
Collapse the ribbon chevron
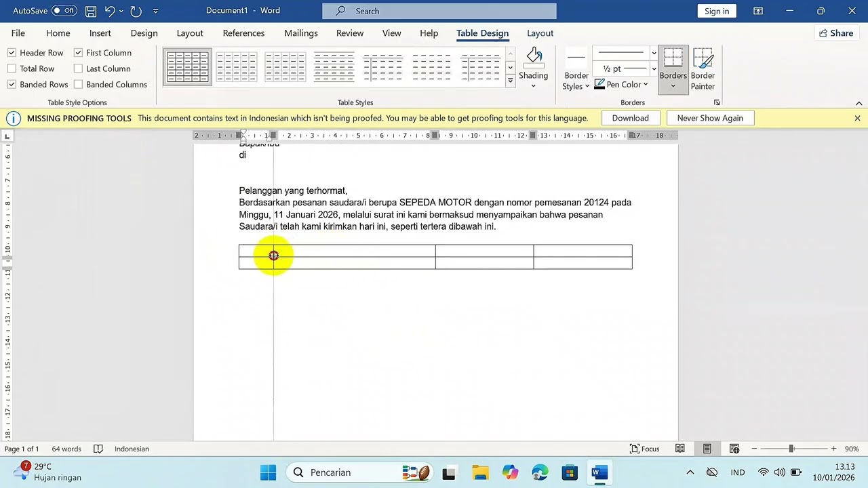[859, 103]
